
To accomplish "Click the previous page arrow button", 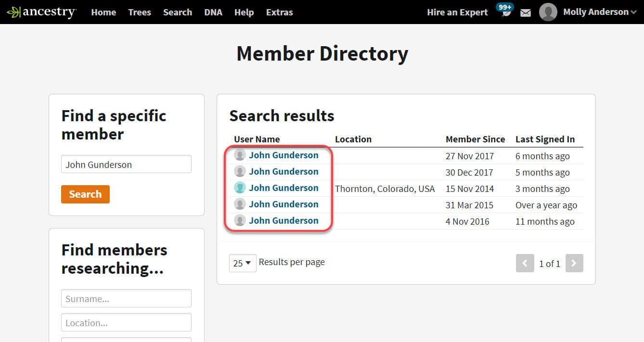I will click(x=525, y=263).
